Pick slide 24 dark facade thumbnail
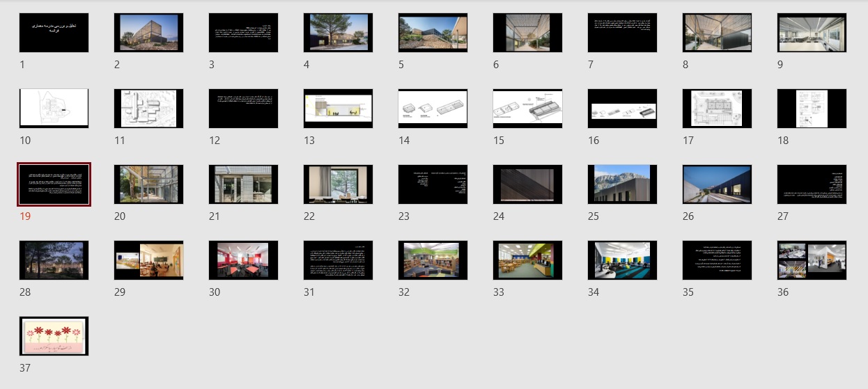The width and height of the screenshot is (868, 389). pyautogui.click(x=527, y=184)
